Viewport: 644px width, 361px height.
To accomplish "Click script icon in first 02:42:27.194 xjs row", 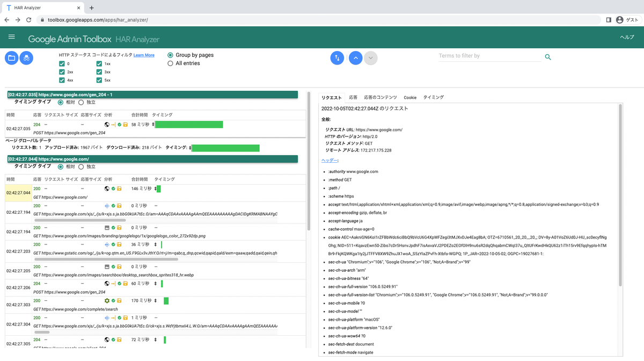I will (107, 206).
